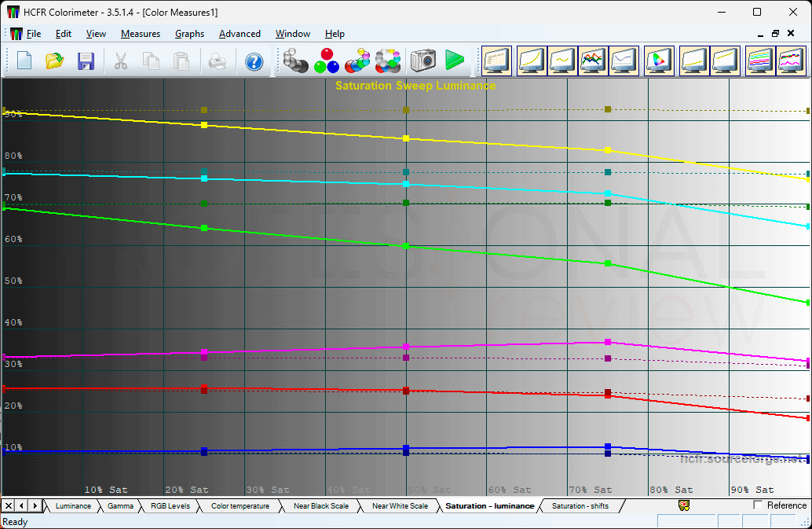Click the camera sensor icon
This screenshot has width=812, height=529.
(x=423, y=61)
